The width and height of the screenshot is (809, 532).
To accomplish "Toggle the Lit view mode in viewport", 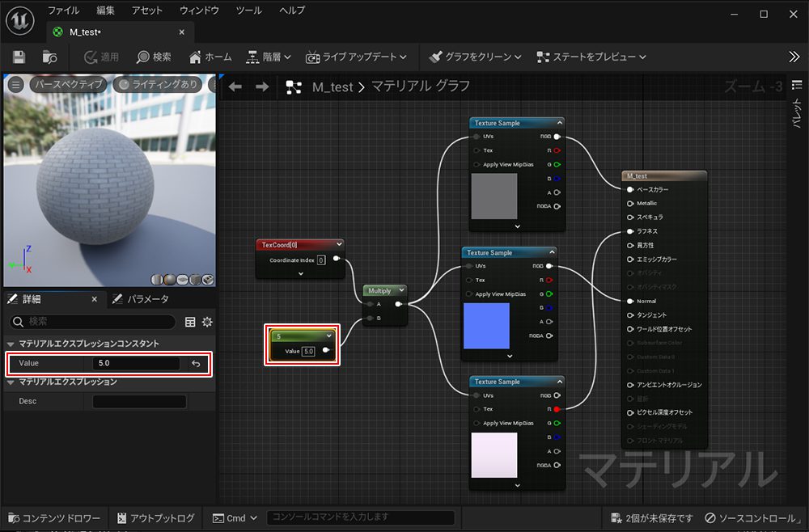I will coord(158,85).
